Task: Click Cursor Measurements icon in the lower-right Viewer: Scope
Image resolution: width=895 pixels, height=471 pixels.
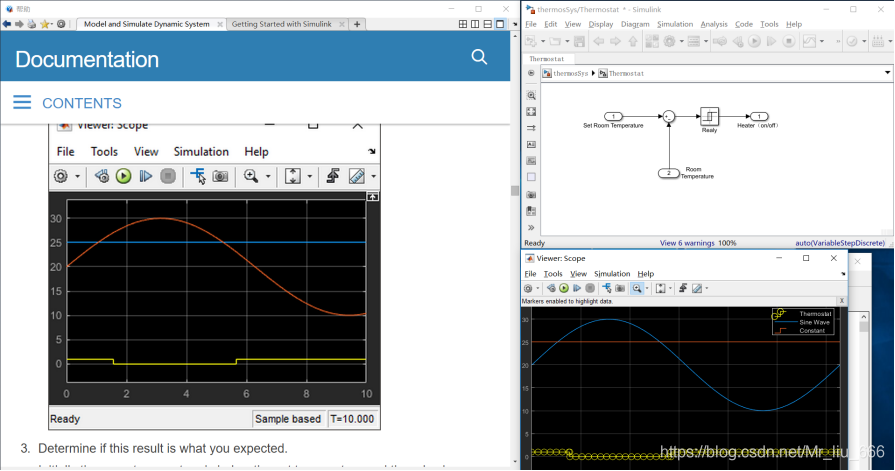Action: click(607, 288)
